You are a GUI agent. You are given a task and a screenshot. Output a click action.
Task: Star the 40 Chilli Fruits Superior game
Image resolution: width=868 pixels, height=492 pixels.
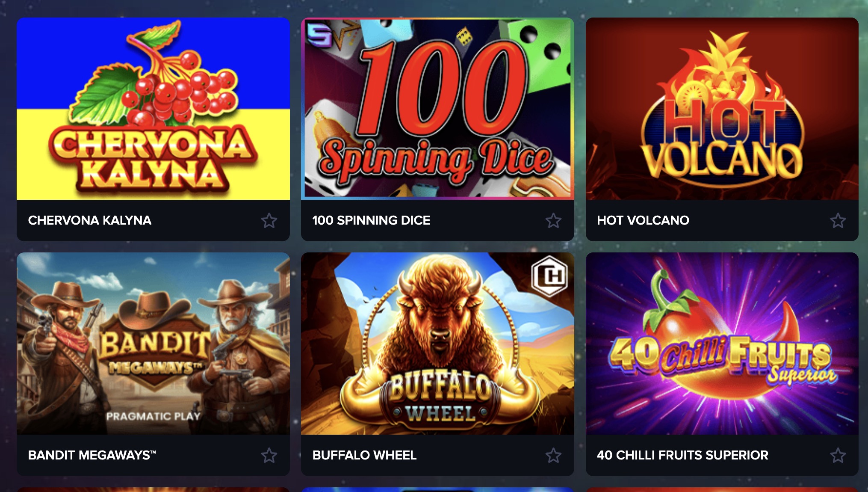point(838,455)
